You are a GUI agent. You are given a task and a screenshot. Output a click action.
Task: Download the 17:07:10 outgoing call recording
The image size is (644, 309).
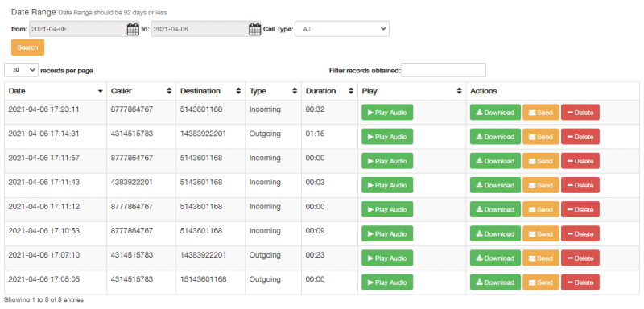tap(495, 258)
